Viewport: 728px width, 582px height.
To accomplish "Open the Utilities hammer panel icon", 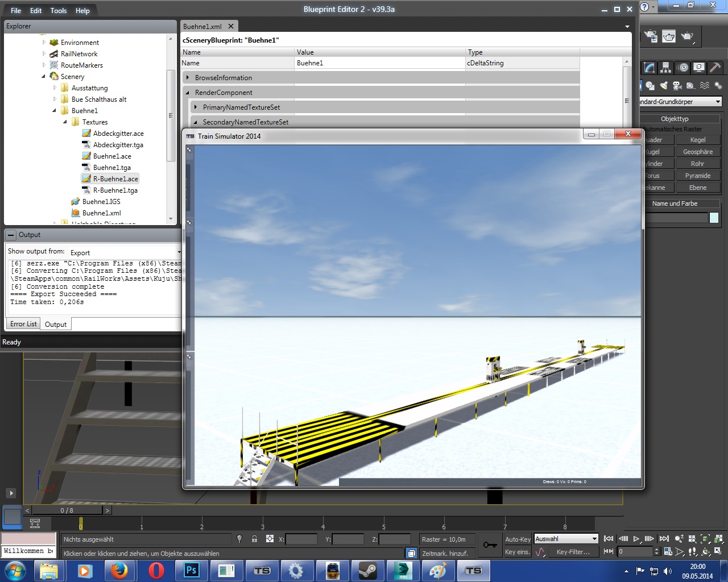I will click(715, 68).
